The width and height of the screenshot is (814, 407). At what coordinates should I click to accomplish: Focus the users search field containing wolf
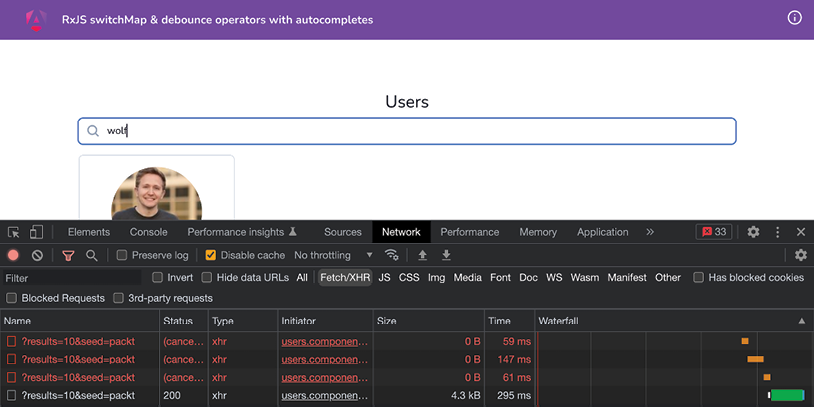pyautogui.click(x=407, y=131)
